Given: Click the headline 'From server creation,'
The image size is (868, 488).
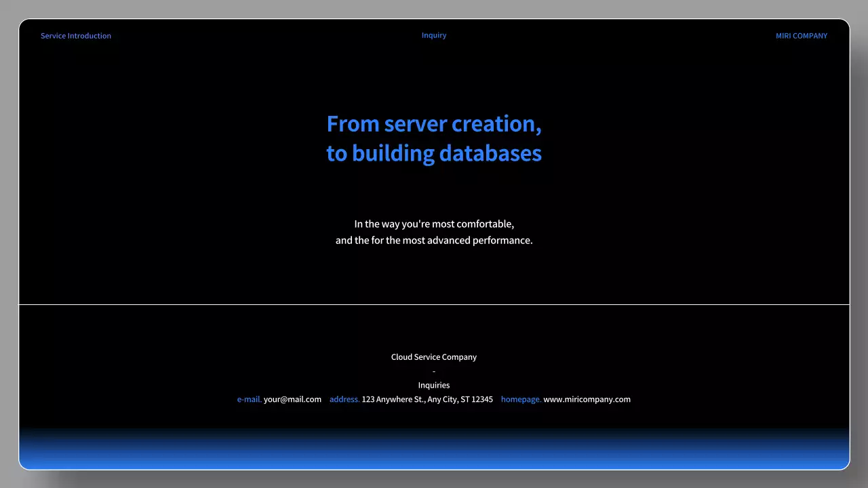Looking at the screenshot, I should (x=434, y=123).
